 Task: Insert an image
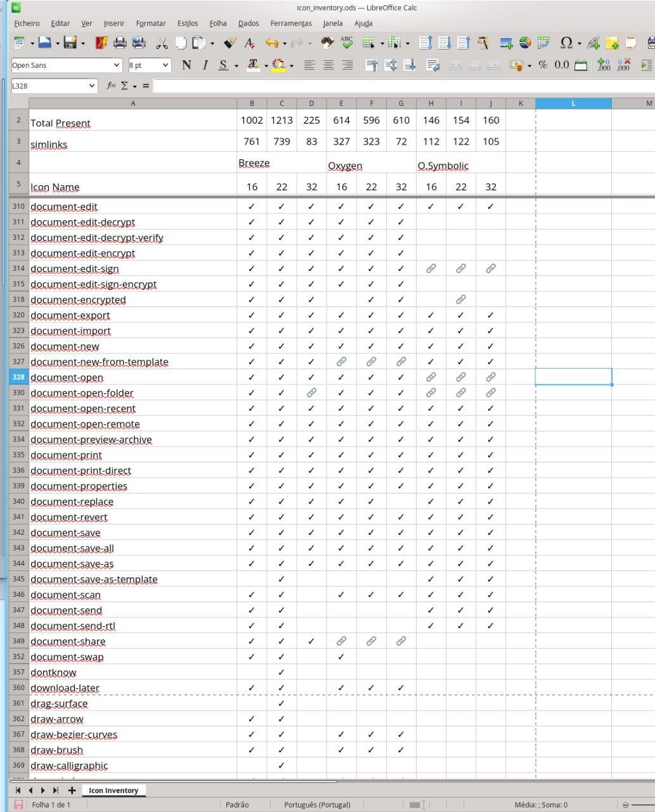(506, 43)
